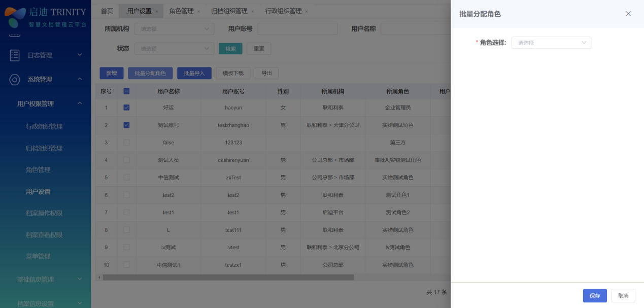The image size is (644, 308).
Task: Switch to the 首页 tab
Action: [x=107, y=11]
